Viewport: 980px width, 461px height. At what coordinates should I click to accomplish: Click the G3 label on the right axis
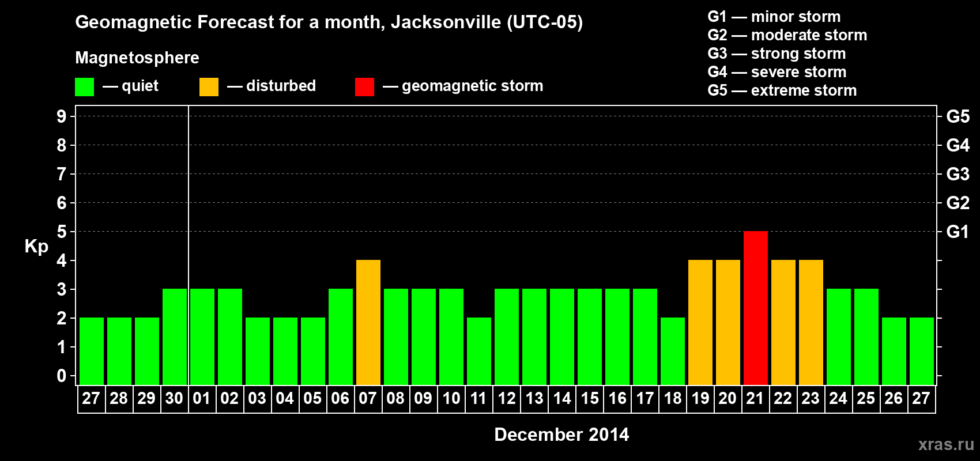[x=958, y=174]
